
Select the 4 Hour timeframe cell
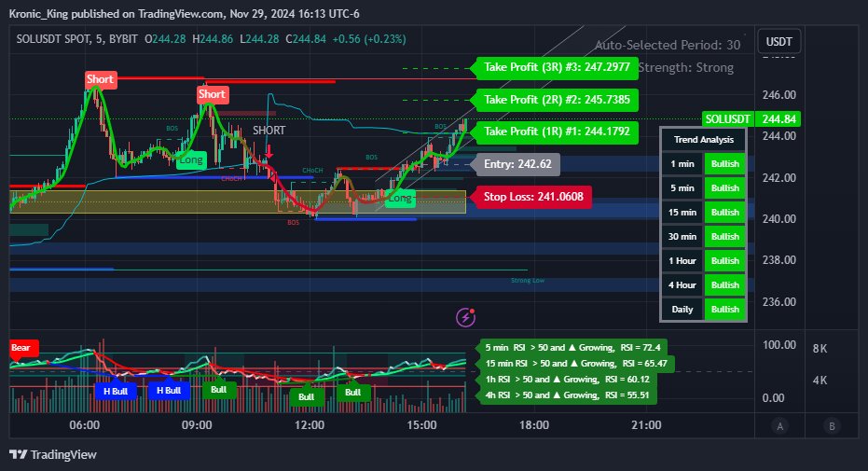click(x=682, y=285)
